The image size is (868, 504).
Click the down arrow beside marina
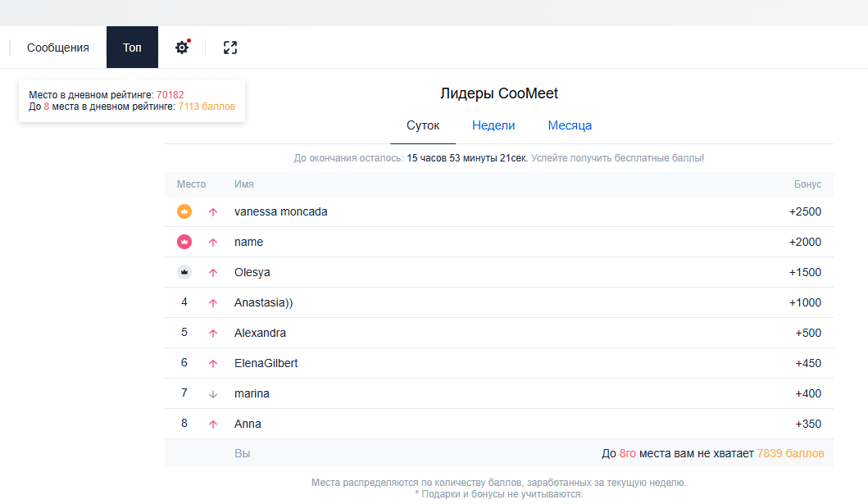pyautogui.click(x=213, y=394)
